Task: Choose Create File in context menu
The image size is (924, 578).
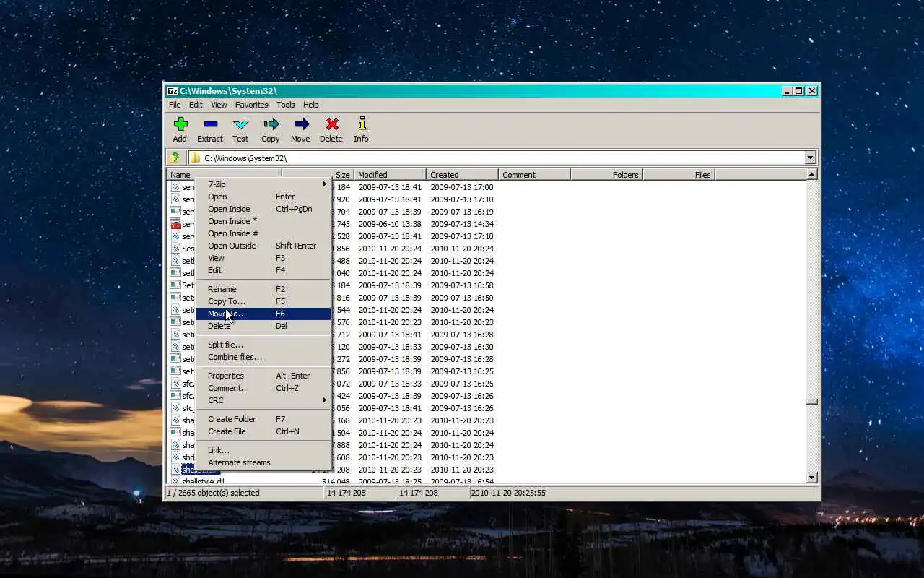Action: coord(263,431)
